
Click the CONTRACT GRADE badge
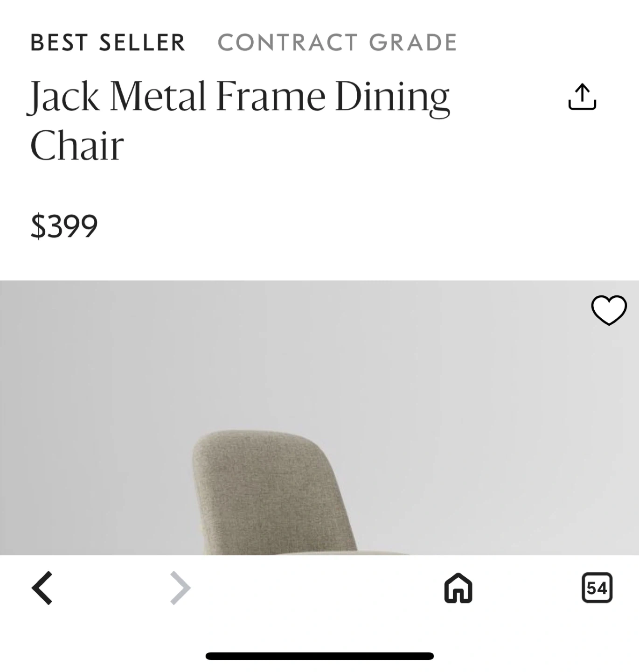[x=337, y=43]
